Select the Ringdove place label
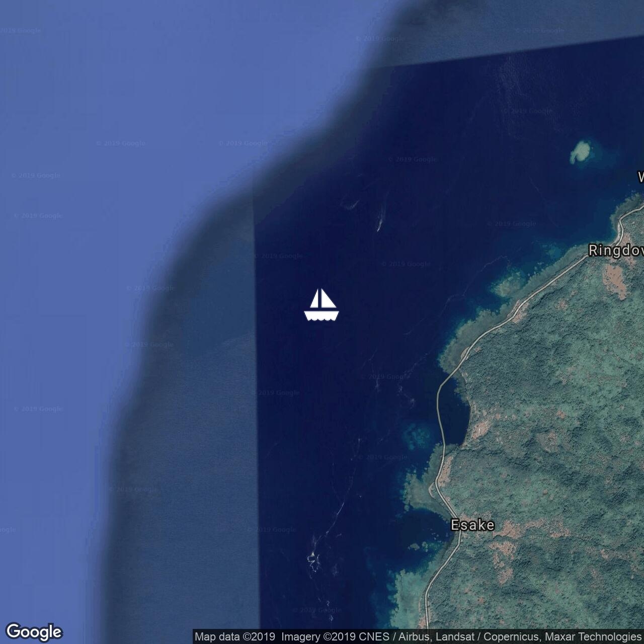The width and height of the screenshot is (644, 644). (x=615, y=251)
